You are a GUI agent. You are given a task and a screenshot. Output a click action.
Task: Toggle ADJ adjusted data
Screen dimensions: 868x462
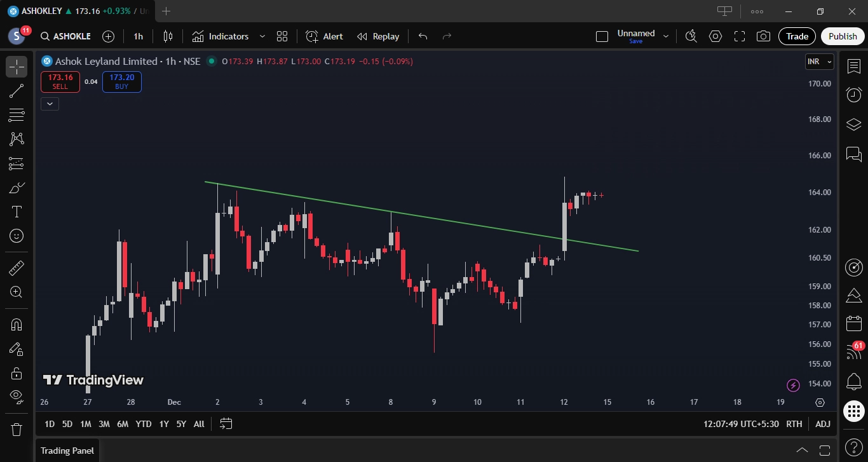point(822,424)
